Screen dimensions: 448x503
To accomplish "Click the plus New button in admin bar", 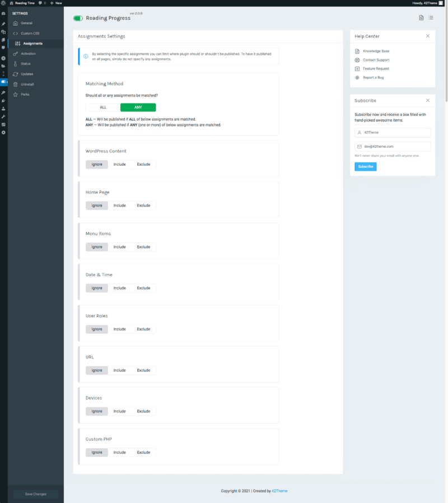I will click(x=56, y=3).
